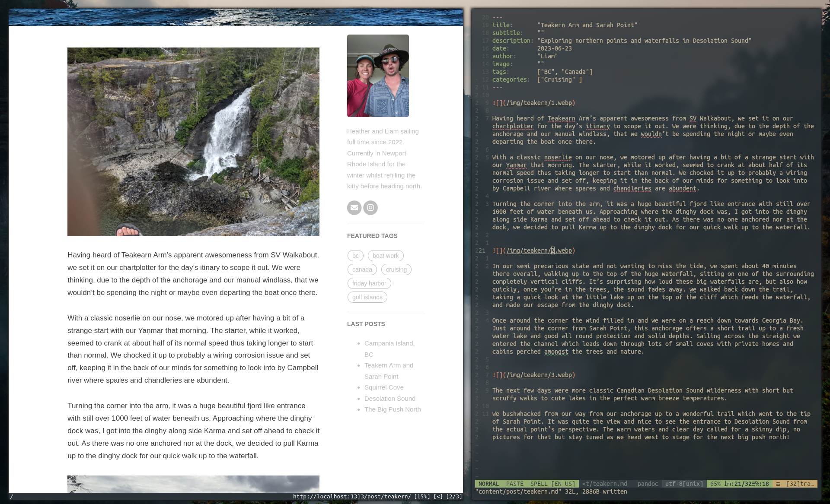
Task: Click the SPELL [EN_US] statusline segment
Action: tap(552, 484)
